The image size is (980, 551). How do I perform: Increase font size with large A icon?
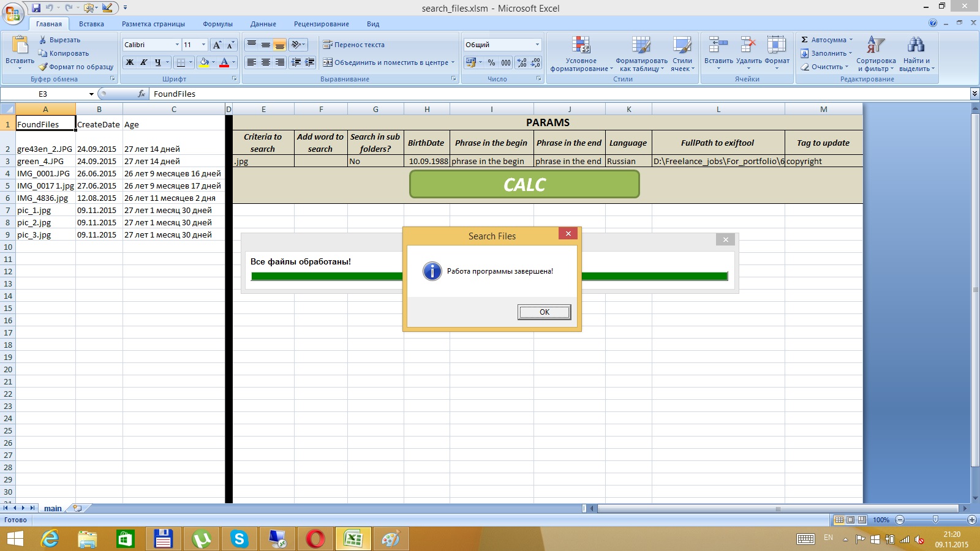point(217,45)
